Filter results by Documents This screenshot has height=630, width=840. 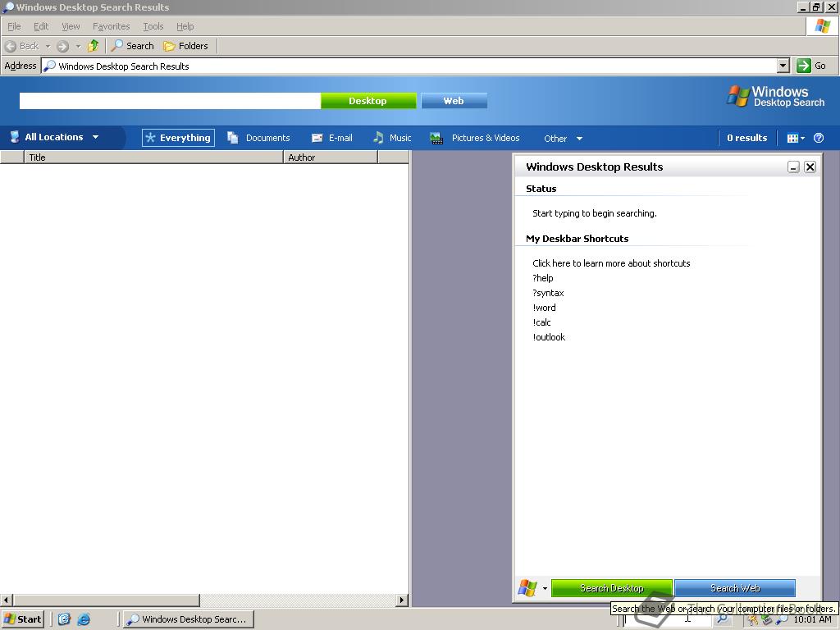click(258, 138)
